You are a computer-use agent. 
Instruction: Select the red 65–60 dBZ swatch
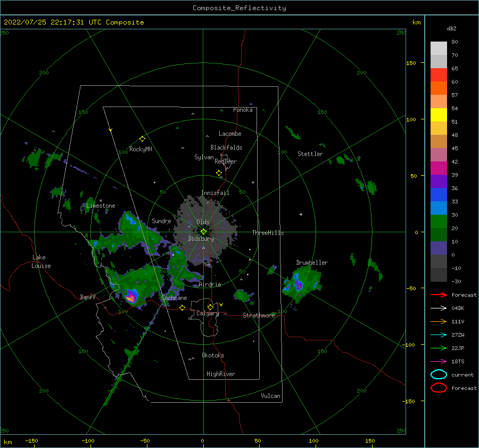click(439, 75)
